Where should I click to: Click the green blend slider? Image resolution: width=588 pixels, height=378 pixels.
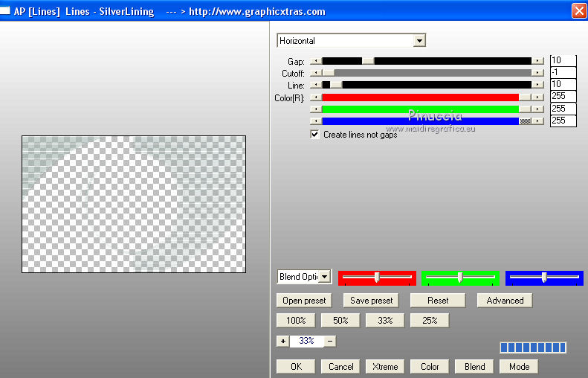click(x=460, y=278)
